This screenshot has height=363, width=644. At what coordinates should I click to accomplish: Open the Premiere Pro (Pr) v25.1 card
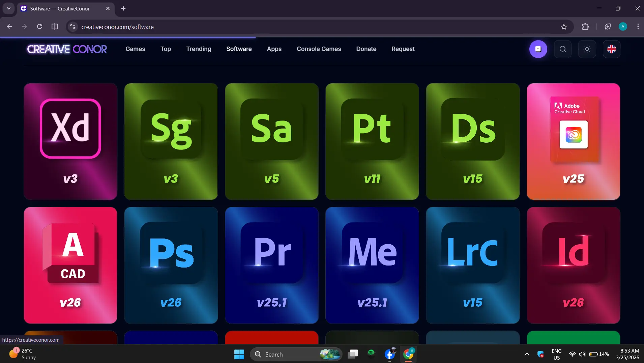coord(272,265)
